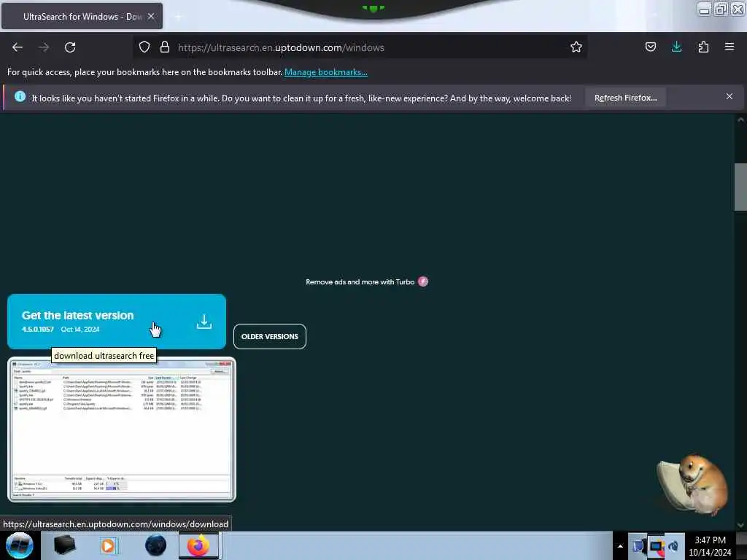Show hidden system tray icons
The width and height of the screenshot is (747, 560).
[620, 546]
